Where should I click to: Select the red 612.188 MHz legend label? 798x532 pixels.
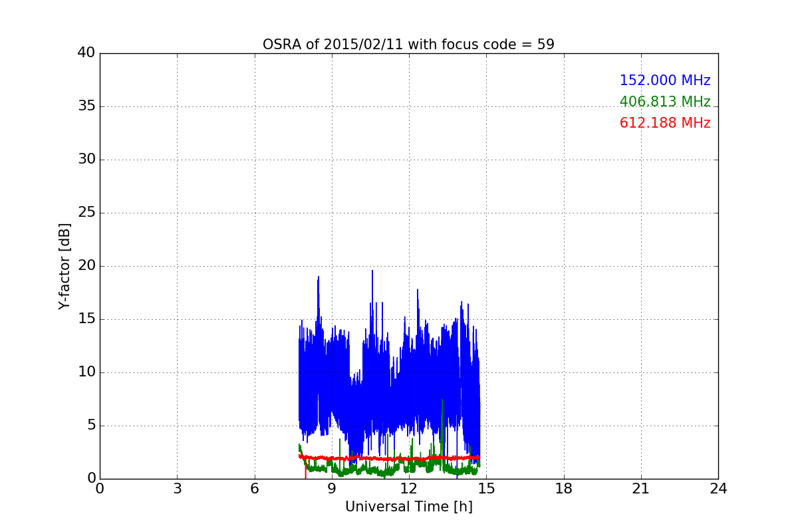(665, 123)
